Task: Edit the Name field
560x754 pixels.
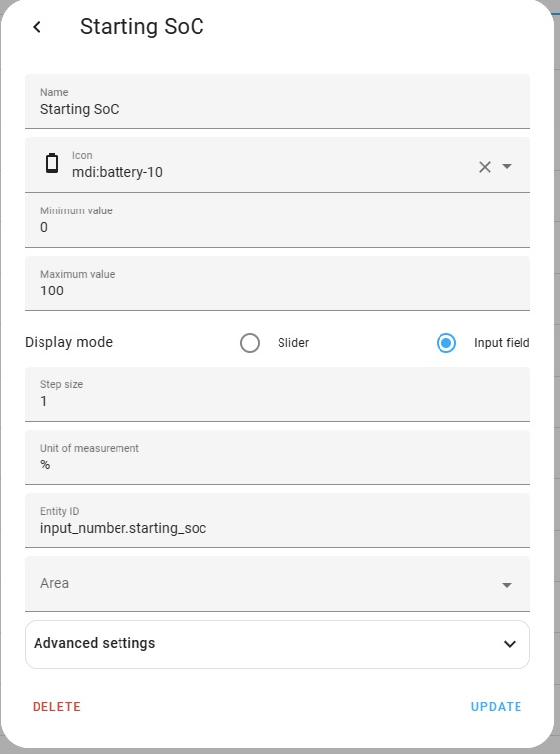Action: coord(278,102)
